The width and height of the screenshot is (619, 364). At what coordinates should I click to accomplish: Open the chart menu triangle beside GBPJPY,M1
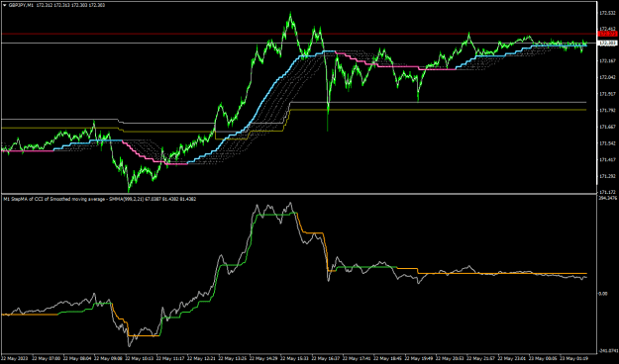(x=5, y=5)
